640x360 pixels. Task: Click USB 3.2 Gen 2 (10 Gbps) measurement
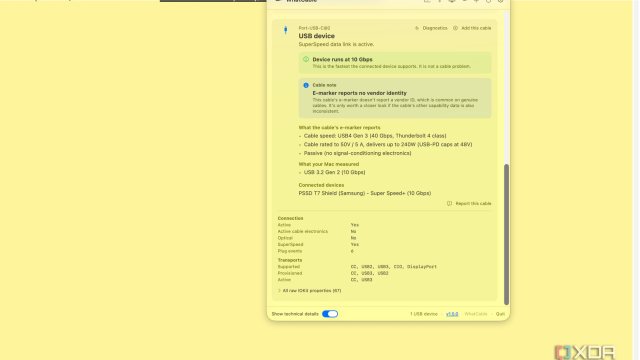pos(334,172)
